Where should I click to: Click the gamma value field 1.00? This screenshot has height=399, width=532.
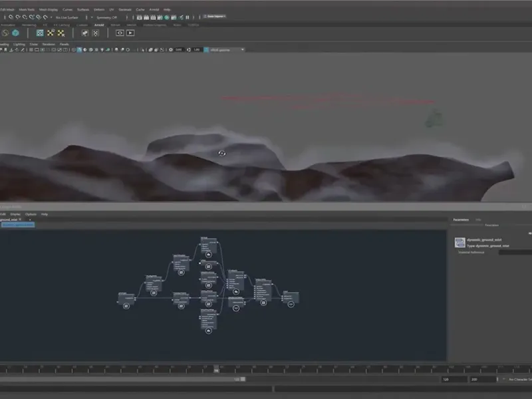point(197,50)
